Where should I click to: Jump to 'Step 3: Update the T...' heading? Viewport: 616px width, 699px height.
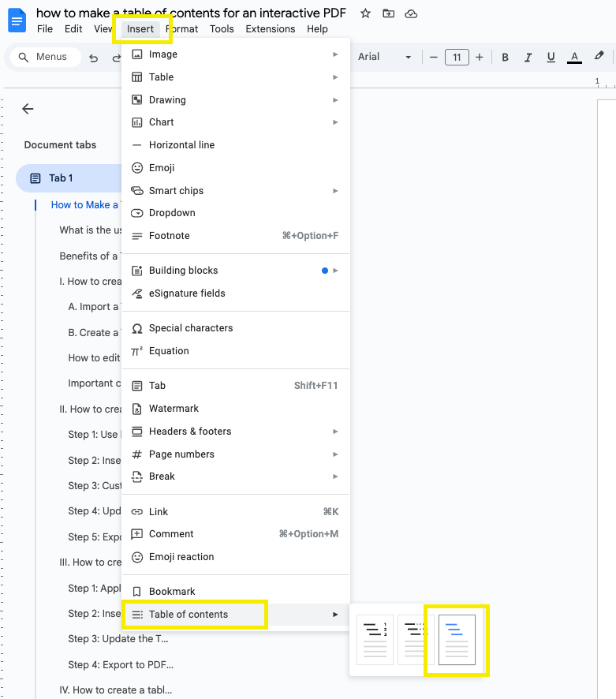coord(118,639)
